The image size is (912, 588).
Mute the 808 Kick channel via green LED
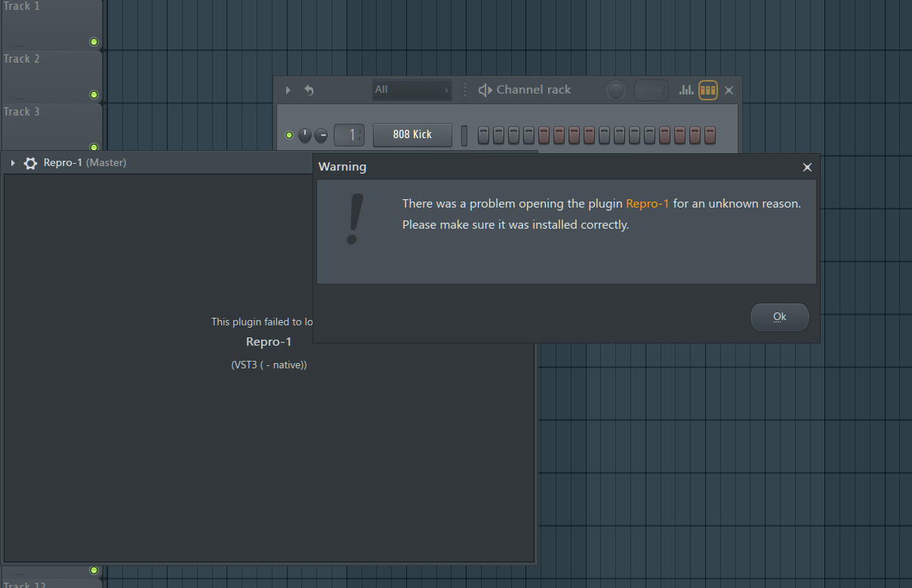click(x=289, y=135)
